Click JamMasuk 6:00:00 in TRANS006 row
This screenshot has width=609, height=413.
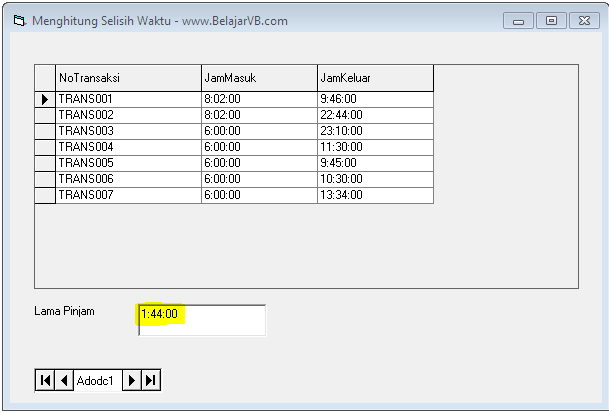coord(259,179)
